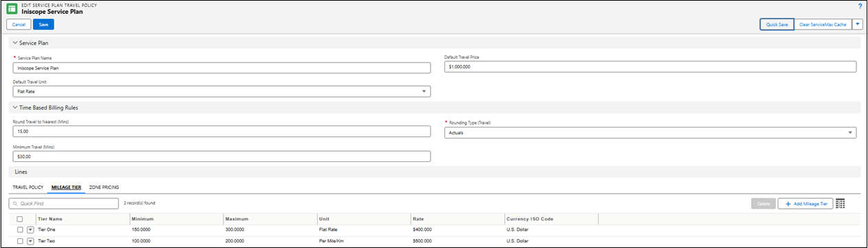Focus the Round Travel to Nearest field

coord(221,132)
